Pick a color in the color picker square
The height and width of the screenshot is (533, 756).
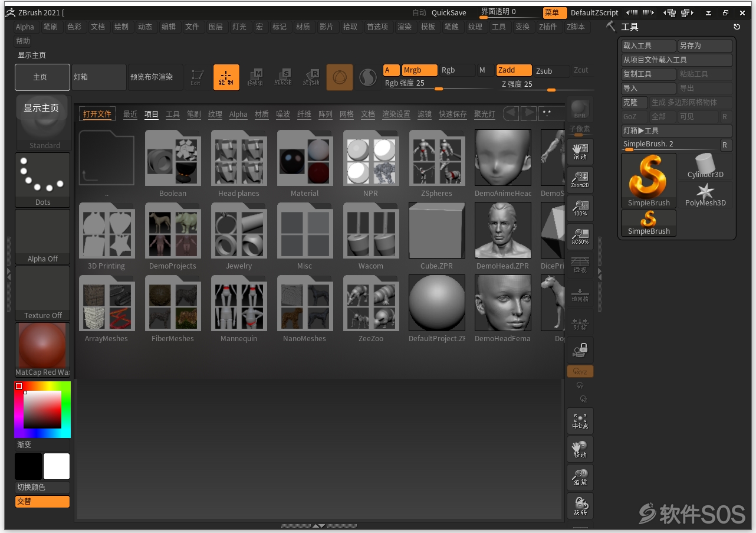[x=42, y=409]
